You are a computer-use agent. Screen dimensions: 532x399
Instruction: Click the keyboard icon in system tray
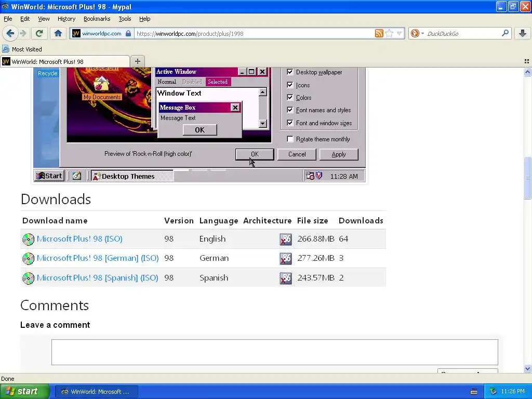click(x=474, y=392)
